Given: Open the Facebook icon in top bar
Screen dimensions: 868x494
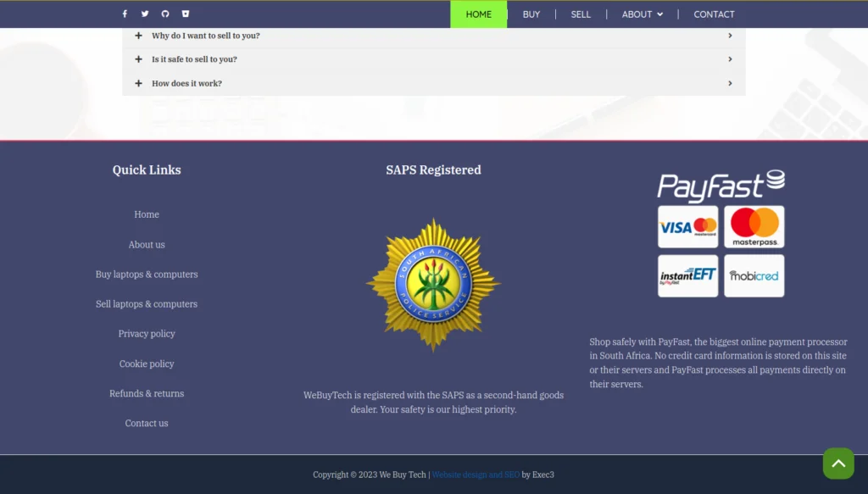Looking at the screenshot, I should (125, 14).
